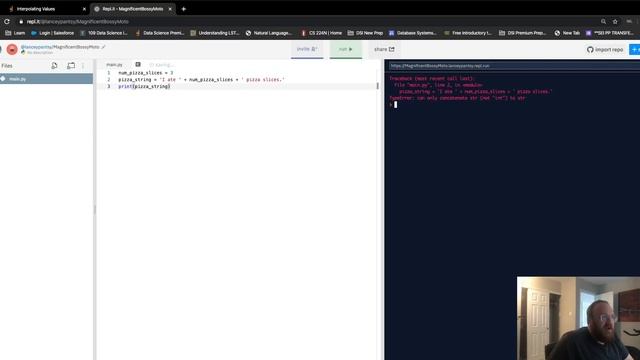Close the Interpolating Values tab

point(84,9)
